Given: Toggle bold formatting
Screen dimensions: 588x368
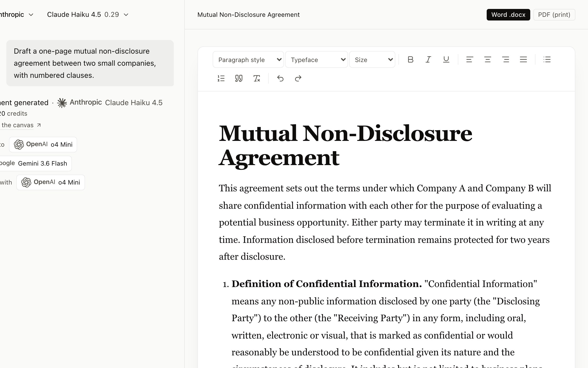Looking at the screenshot, I should pos(411,60).
